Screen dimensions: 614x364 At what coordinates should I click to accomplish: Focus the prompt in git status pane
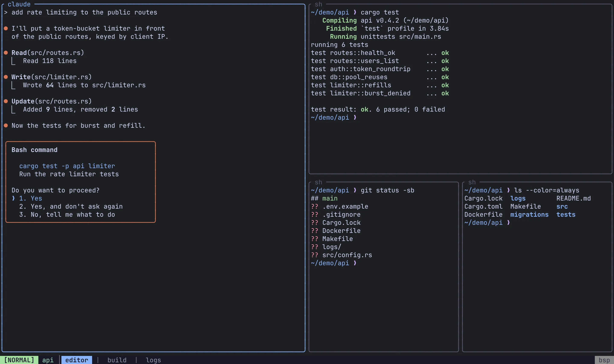pyautogui.click(x=355, y=263)
